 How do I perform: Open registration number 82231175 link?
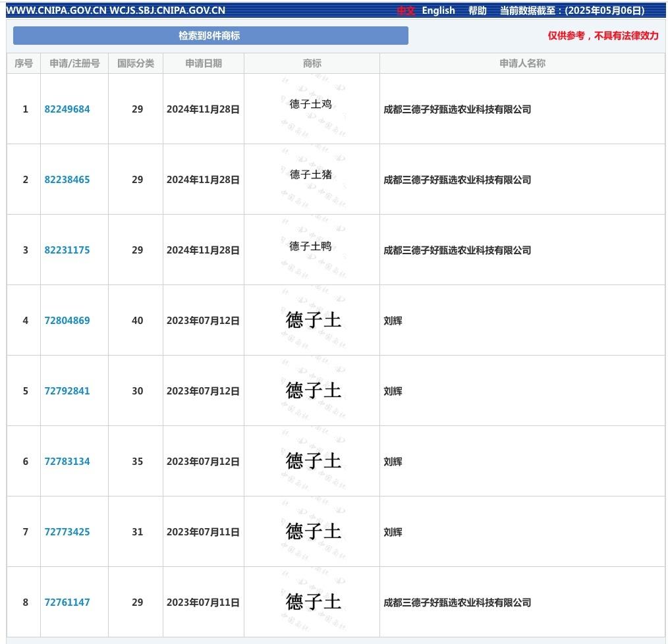[67, 250]
